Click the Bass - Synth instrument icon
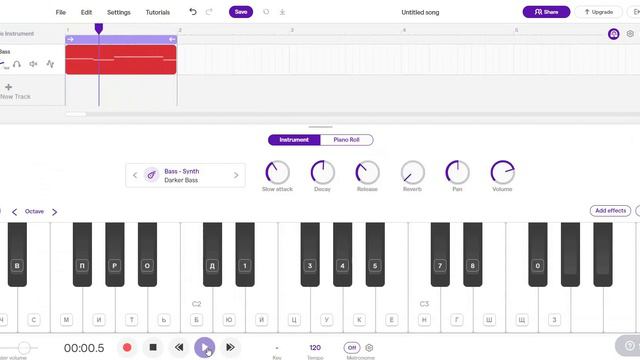The height and width of the screenshot is (360, 640). [151, 175]
